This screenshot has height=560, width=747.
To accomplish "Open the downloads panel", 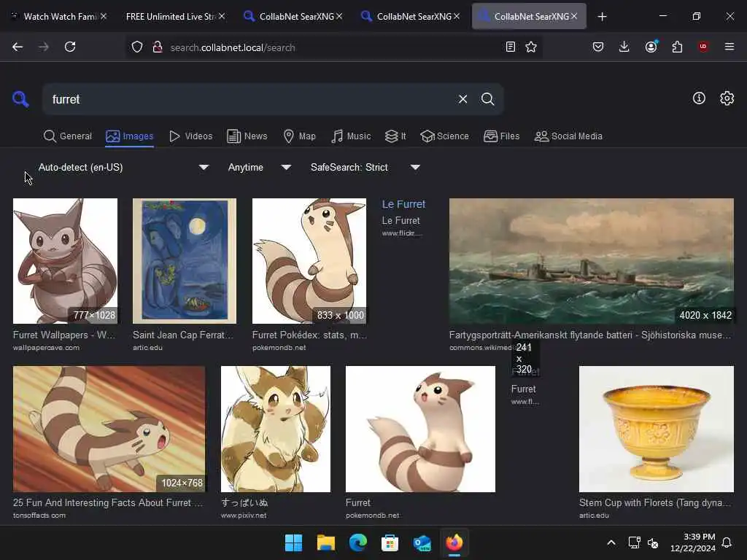I will 624,47.
